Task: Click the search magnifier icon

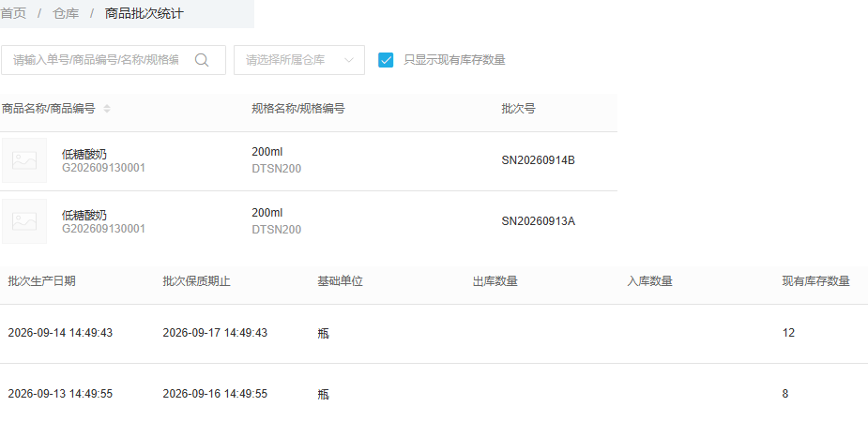Action: (x=202, y=60)
